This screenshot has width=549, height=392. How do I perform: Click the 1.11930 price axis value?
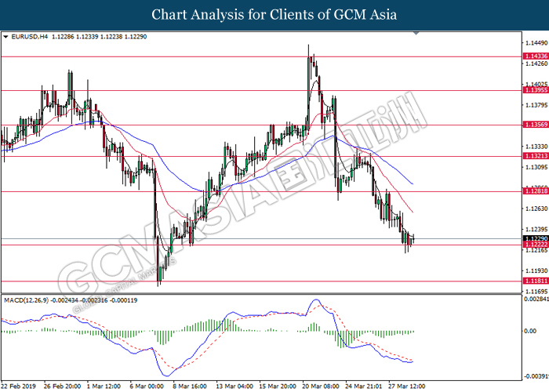[x=536, y=270]
